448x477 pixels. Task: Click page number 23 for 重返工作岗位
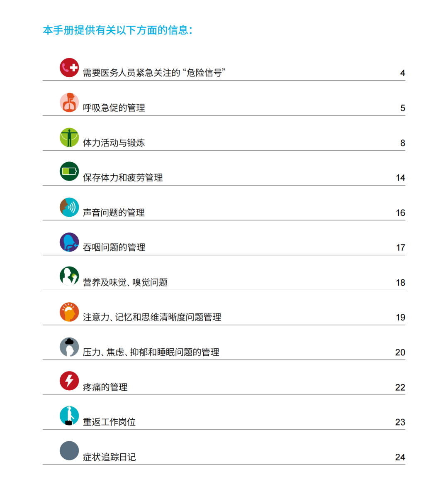[x=400, y=422]
